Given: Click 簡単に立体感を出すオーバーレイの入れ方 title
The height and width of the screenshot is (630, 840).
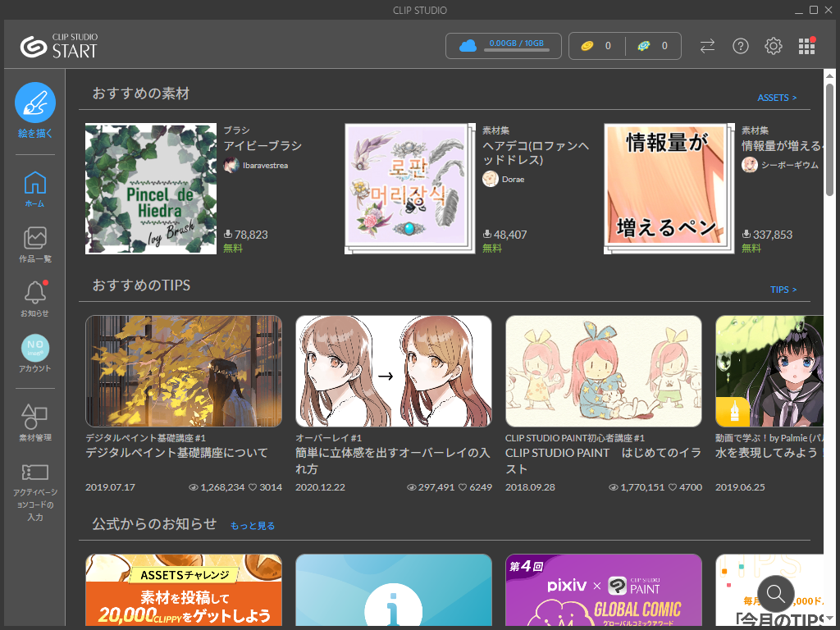Looking at the screenshot, I should pos(393,461).
